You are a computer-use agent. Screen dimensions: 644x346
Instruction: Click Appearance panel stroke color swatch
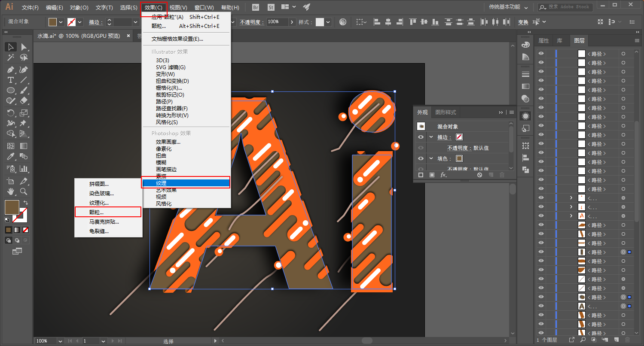tap(459, 137)
